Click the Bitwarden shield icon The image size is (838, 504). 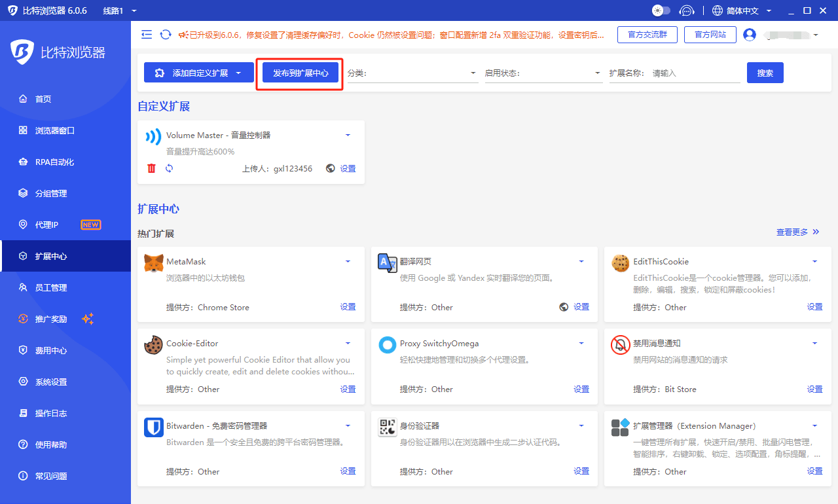(154, 427)
